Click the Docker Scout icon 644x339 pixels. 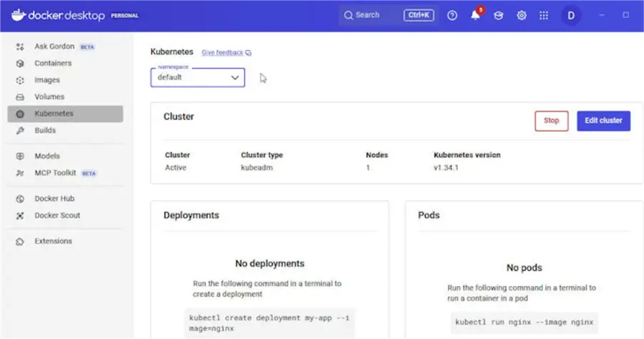point(20,216)
